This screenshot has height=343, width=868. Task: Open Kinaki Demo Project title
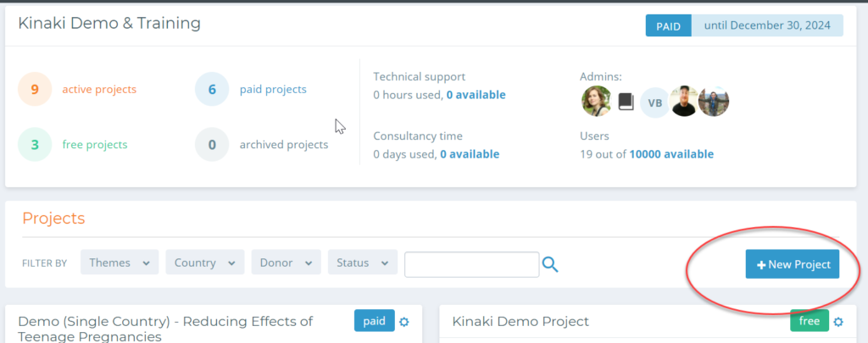pyautogui.click(x=520, y=322)
